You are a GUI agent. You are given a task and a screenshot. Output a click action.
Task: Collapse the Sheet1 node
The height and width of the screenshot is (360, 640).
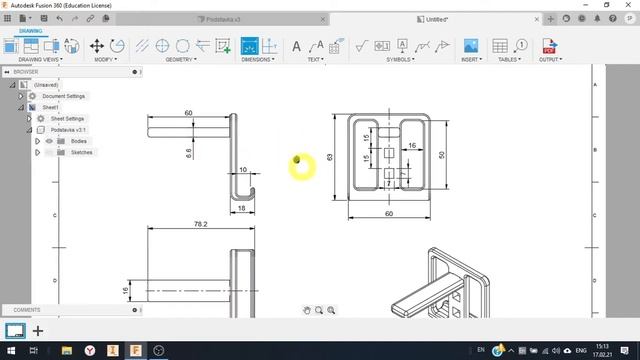click(x=20, y=107)
